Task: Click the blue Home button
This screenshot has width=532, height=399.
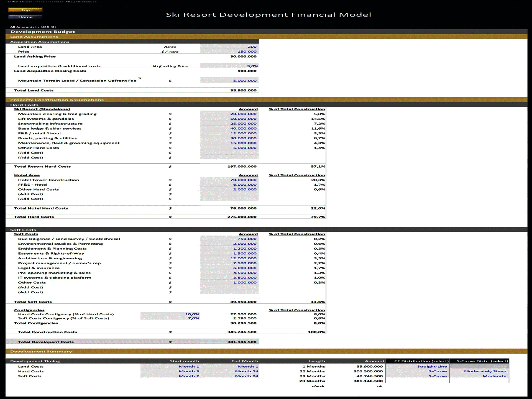Action: tap(25, 17)
